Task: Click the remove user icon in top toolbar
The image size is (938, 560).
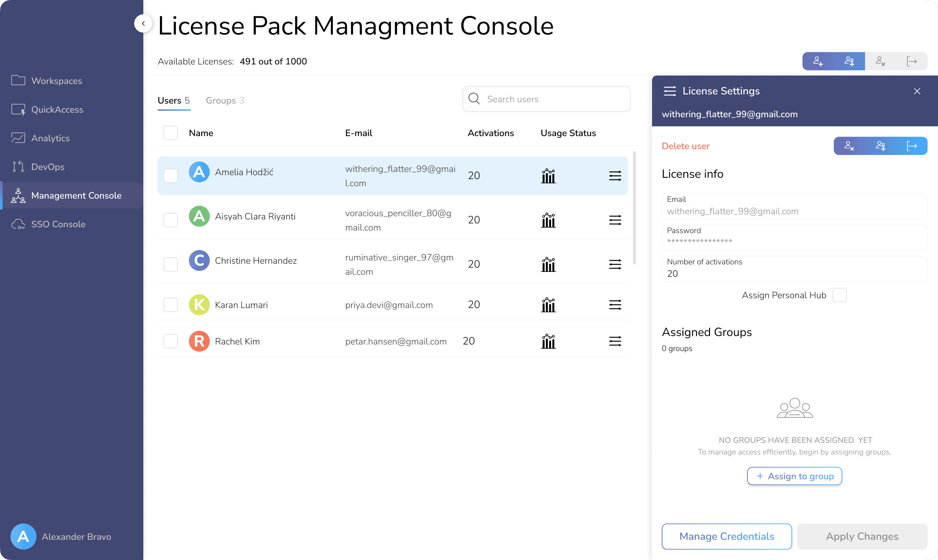Action: point(880,61)
